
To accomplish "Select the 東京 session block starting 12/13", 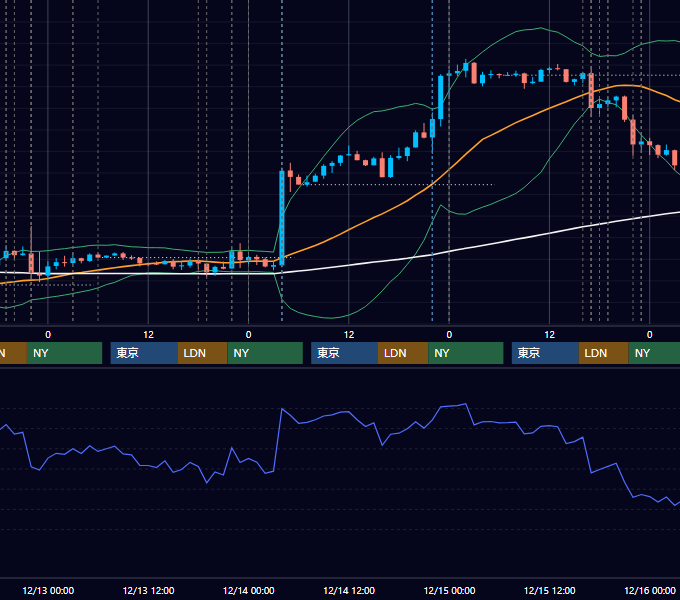I will click(x=144, y=353).
